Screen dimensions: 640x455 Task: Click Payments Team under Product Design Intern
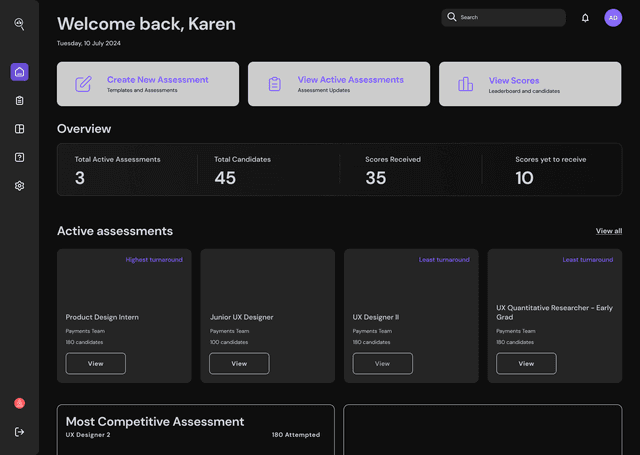85,331
